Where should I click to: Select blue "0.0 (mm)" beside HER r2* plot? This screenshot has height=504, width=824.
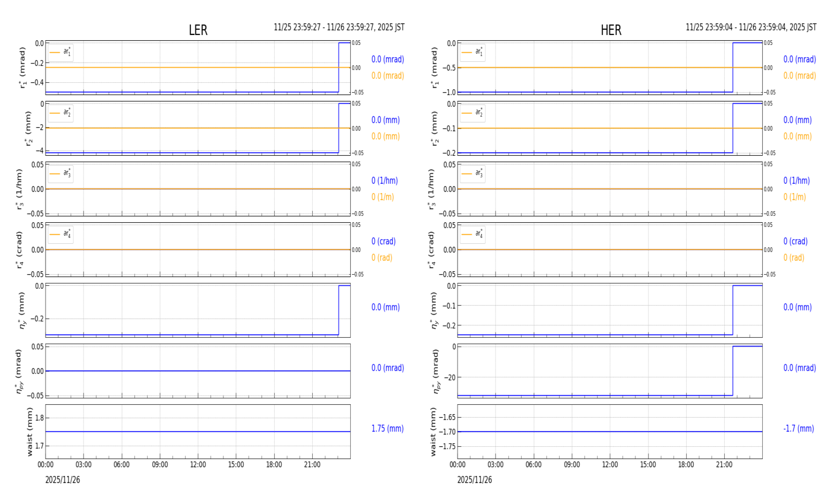[x=798, y=120]
